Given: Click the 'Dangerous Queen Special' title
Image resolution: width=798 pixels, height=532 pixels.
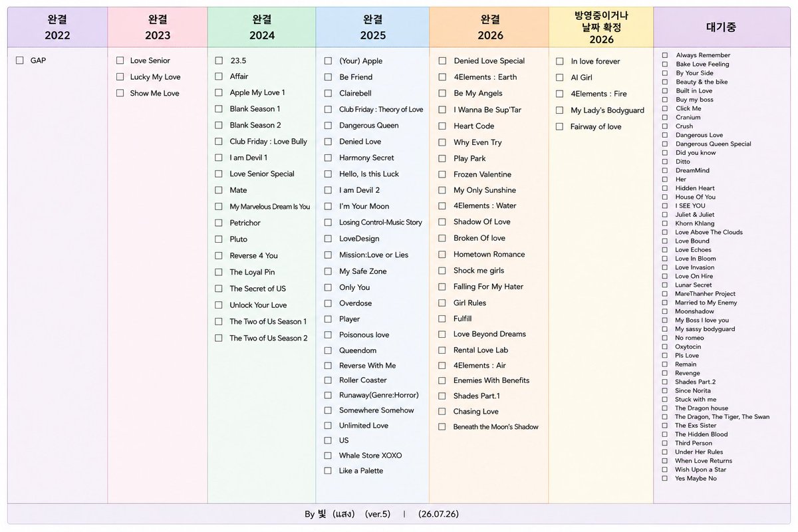Looking at the screenshot, I should click(713, 144).
